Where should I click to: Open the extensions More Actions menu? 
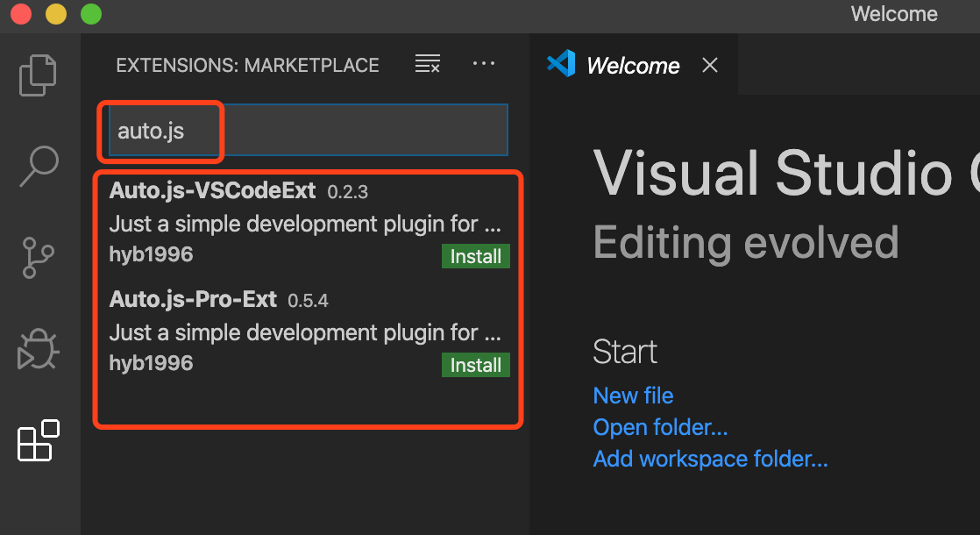[x=484, y=64]
